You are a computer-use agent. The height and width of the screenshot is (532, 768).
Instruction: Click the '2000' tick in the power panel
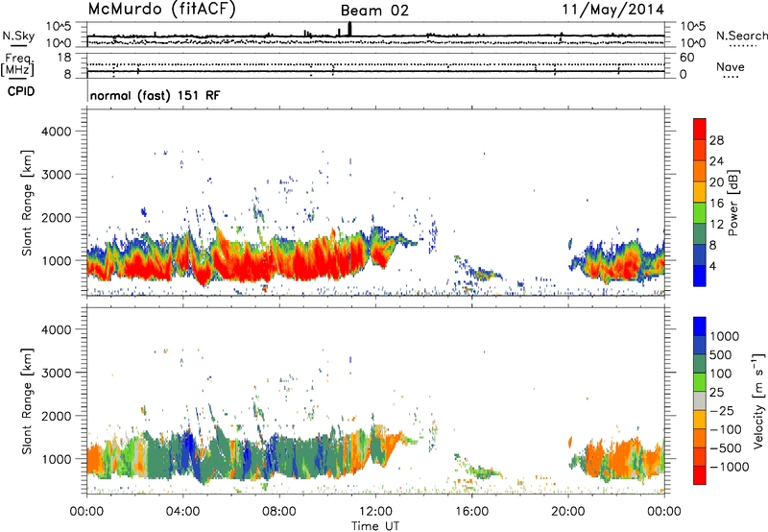tap(56, 217)
